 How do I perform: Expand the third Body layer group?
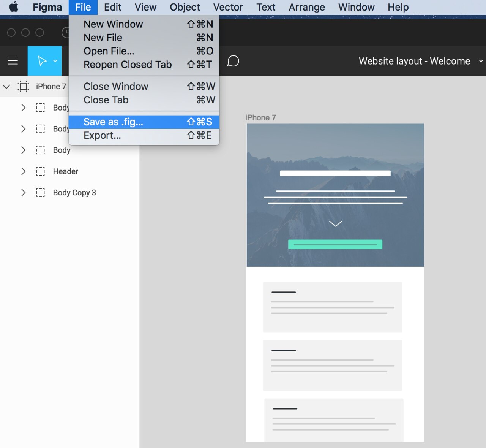(x=23, y=150)
